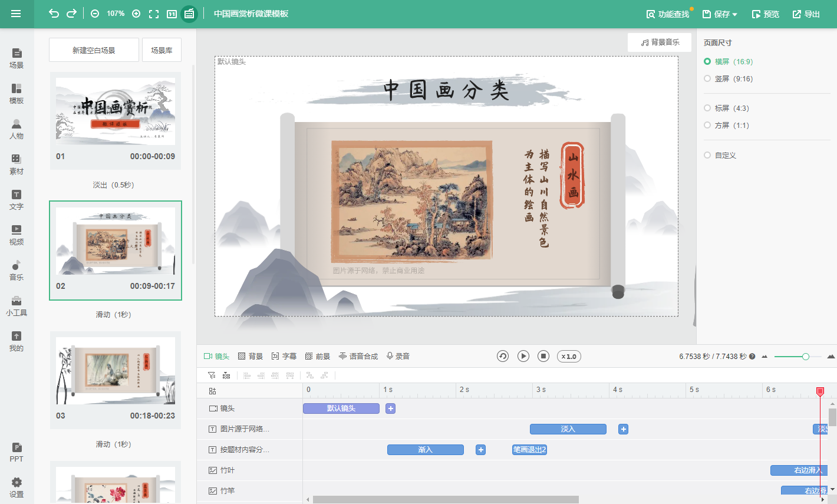Add animation after 默认镜头 with plus
837x504 pixels.
pyautogui.click(x=390, y=409)
